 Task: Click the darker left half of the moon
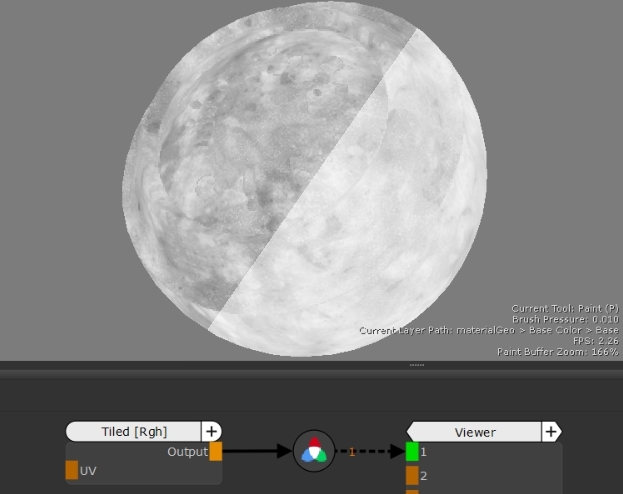tap(230, 160)
